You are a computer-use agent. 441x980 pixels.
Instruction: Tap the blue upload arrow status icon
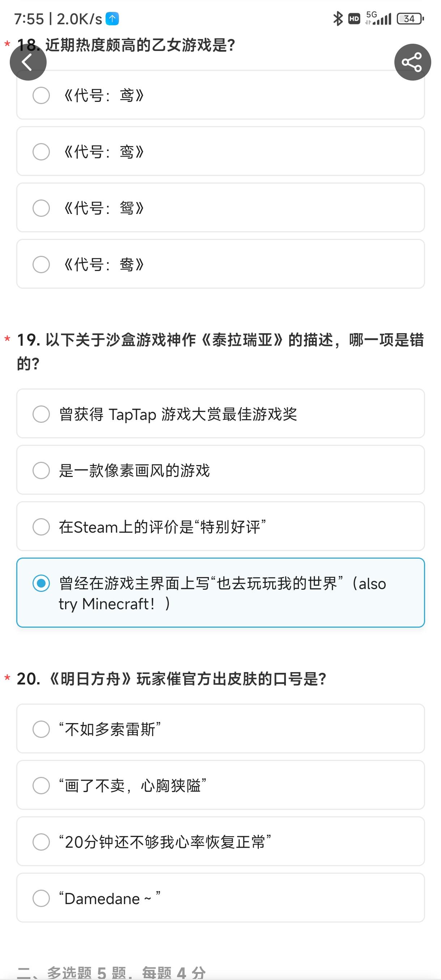coord(112,19)
